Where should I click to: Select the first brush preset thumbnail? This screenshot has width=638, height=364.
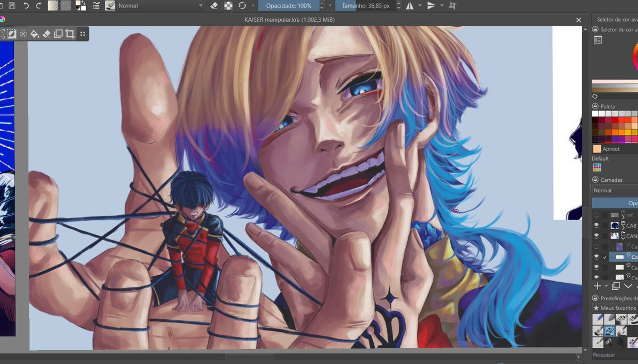coord(598,319)
